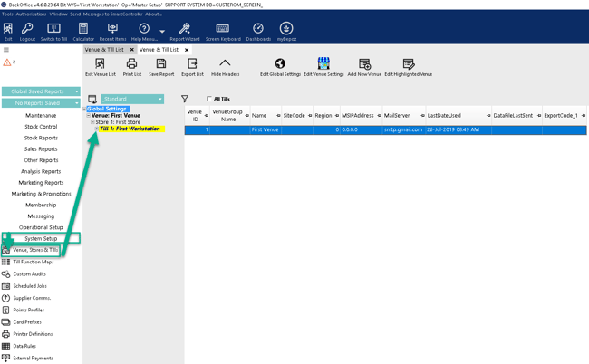Select Till 1: First Workstation tree item
Image resolution: width=589 pixels, height=364 pixels.
click(130, 129)
